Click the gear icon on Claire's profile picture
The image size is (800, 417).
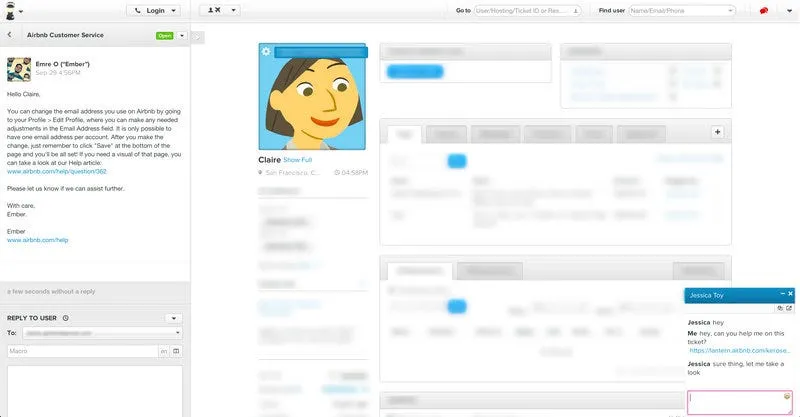[266, 51]
